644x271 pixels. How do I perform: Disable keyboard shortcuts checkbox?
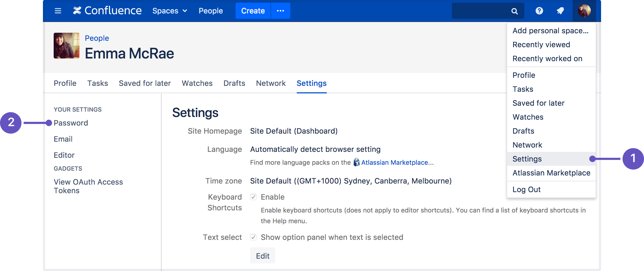click(253, 197)
